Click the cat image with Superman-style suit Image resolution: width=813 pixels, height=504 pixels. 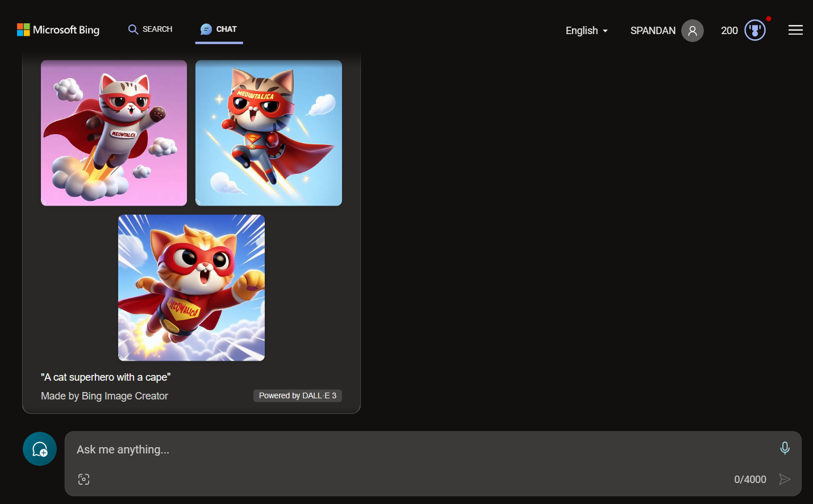coord(268,132)
